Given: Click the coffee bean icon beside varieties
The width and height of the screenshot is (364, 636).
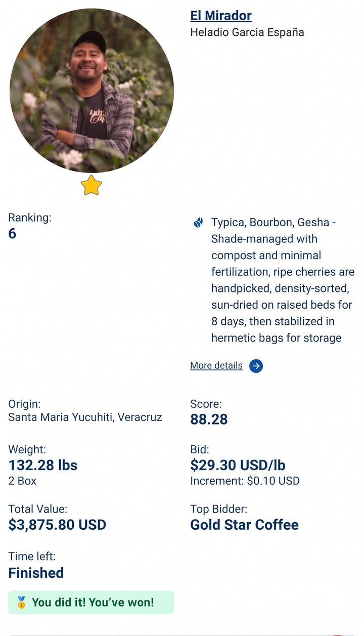Looking at the screenshot, I should (198, 223).
